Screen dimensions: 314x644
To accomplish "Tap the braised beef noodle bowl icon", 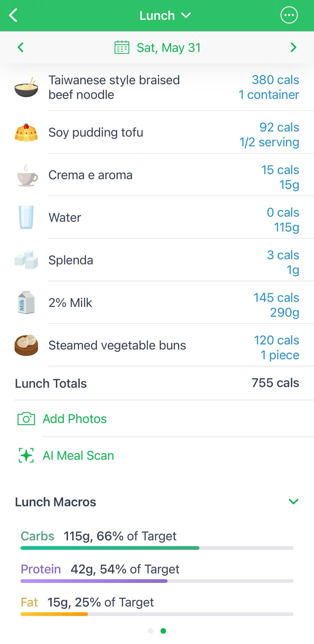I will (26, 87).
